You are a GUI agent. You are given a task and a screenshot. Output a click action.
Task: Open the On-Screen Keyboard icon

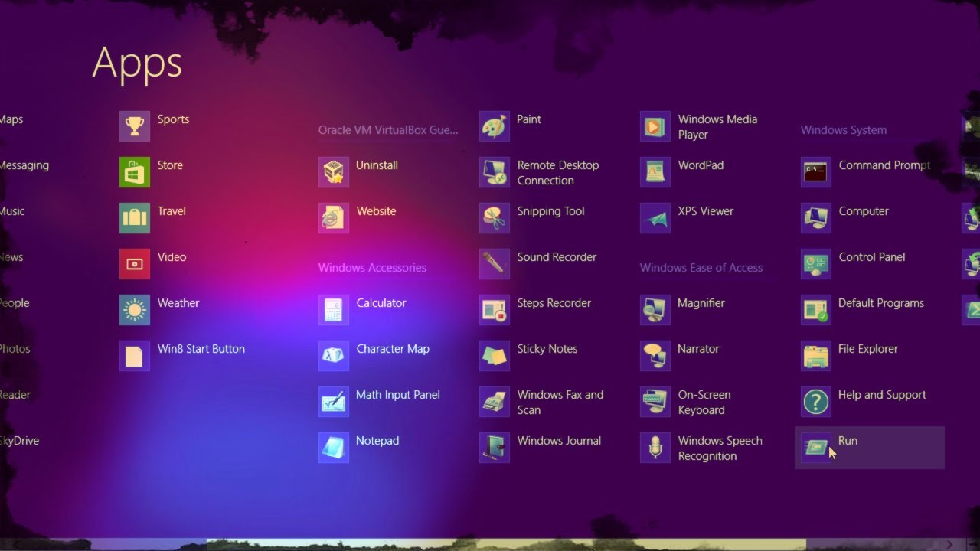click(x=655, y=402)
